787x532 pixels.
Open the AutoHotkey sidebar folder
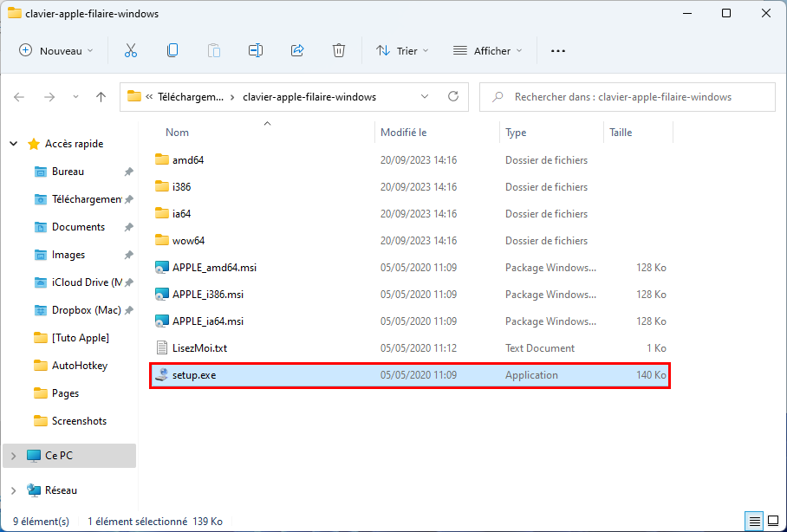pos(79,366)
